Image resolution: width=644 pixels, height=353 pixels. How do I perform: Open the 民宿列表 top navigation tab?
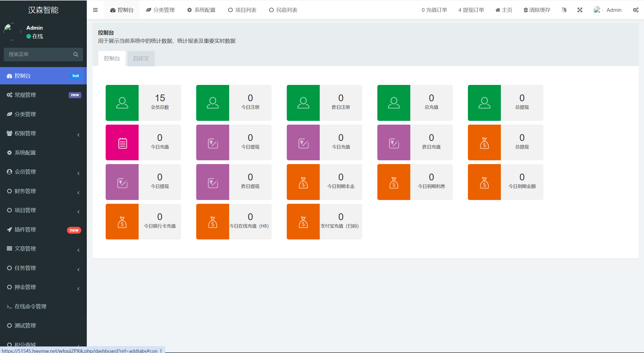coord(283,10)
